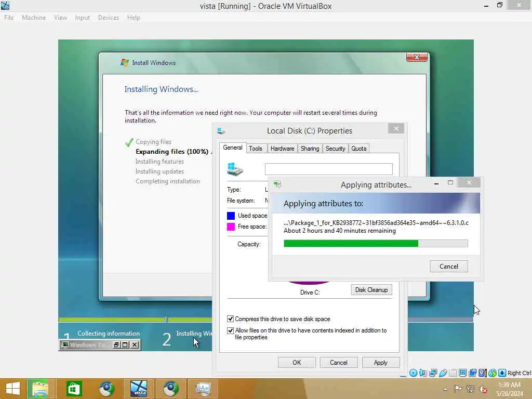Image resolution: width=532 pixels, height=399 pixels.
Task: Toggle Compress this drive checkbox
Action: coord(230,318)
